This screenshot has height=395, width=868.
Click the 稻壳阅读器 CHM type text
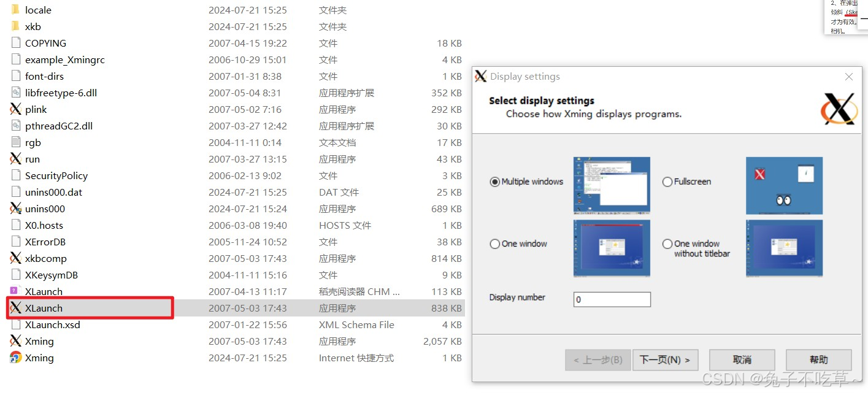point(359,291)
